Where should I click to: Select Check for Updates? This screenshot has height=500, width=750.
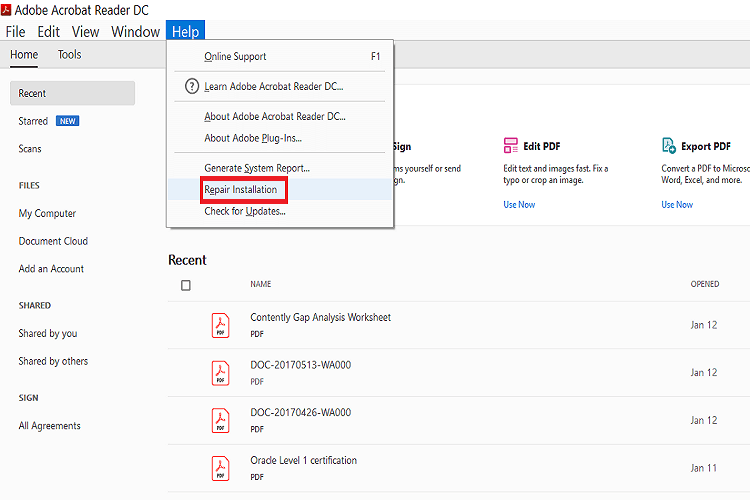(x=280, y=211)
